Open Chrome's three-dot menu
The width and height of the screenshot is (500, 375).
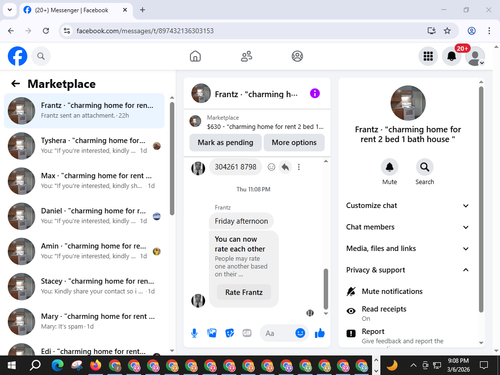(x=489, y=31)
